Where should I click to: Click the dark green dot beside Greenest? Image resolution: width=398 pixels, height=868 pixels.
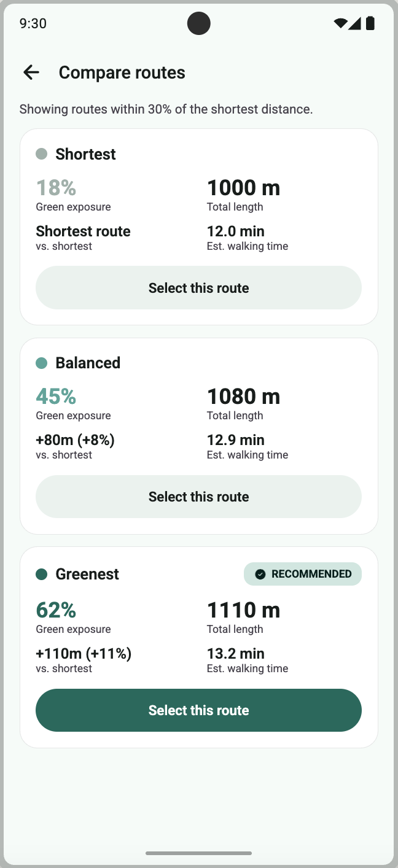42,574
